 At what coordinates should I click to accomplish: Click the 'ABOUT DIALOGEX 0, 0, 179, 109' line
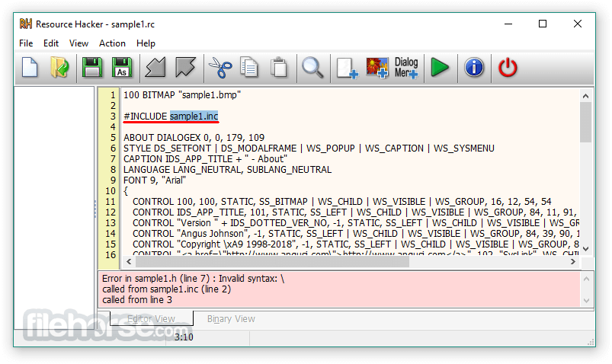[x=194, y=138]
